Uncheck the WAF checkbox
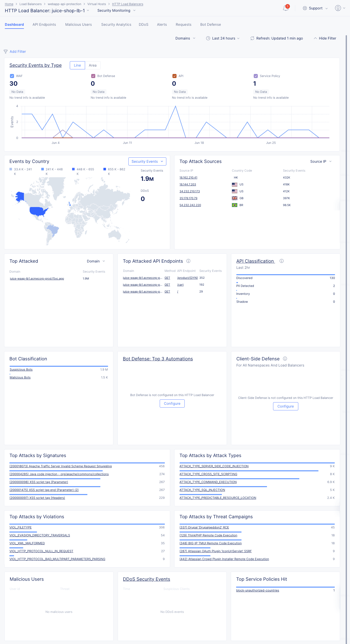 [x=12, y=76]
